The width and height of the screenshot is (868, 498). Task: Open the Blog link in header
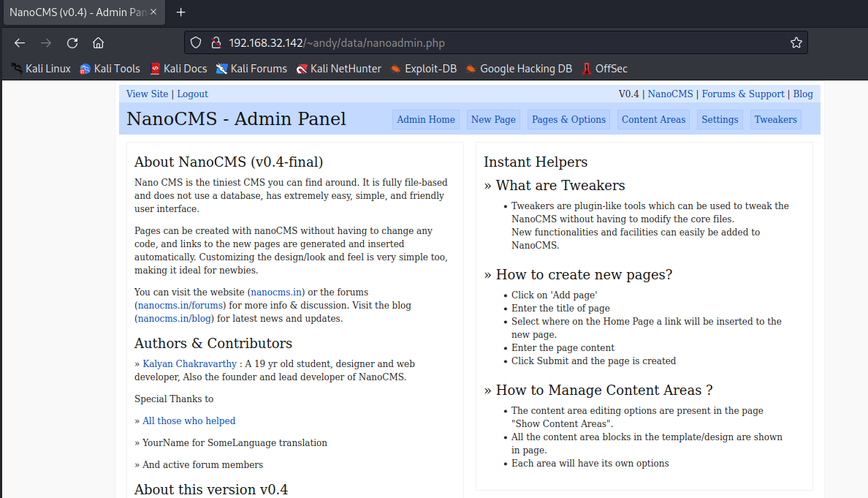[803, 94]
